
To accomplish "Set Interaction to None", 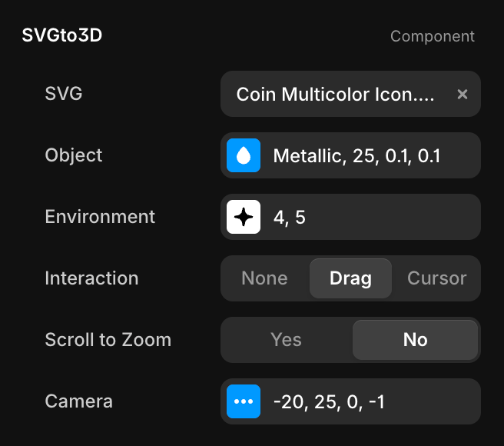I will 264,278.
